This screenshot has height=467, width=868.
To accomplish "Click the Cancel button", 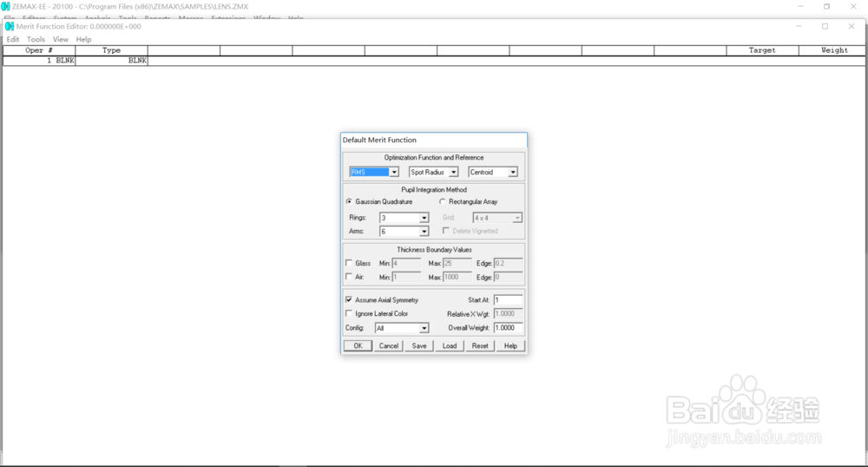I will point(389,345).
